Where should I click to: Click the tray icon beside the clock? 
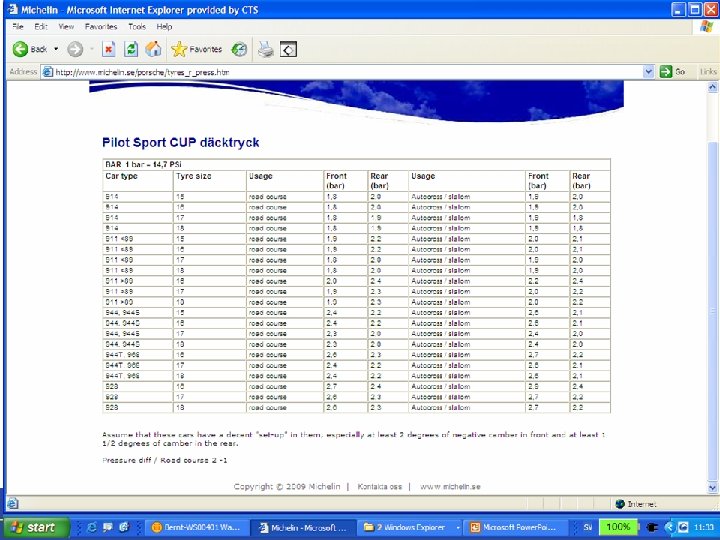[683, 527]
